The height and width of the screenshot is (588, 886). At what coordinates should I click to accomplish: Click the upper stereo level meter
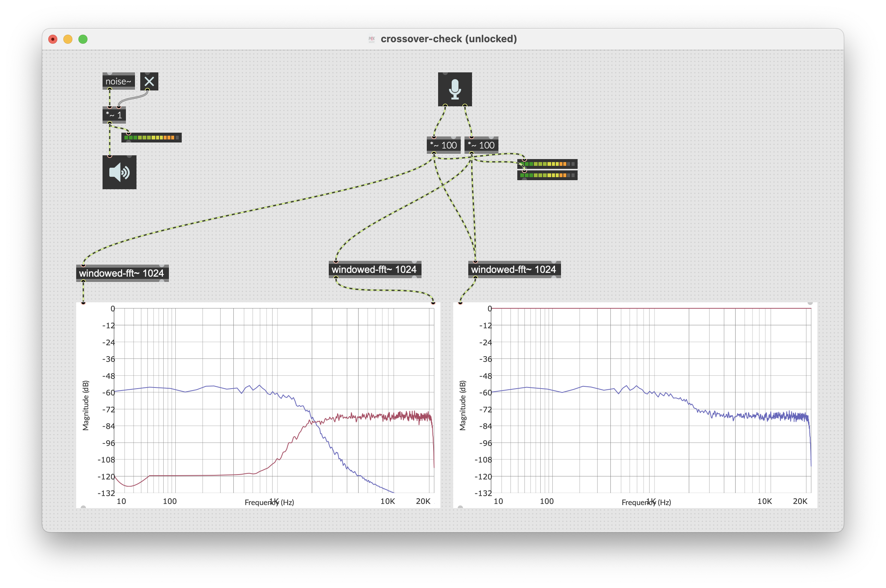point(547,164)
